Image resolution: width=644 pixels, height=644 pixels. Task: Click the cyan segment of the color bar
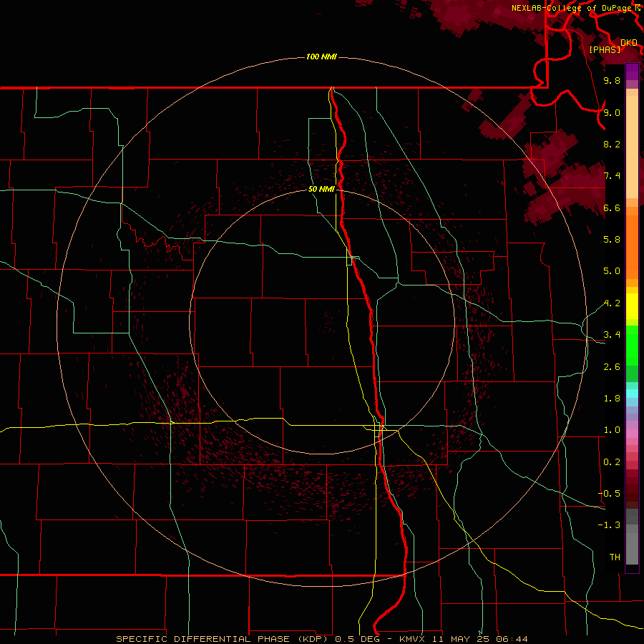pyautogui.click(x=632, y=394)
